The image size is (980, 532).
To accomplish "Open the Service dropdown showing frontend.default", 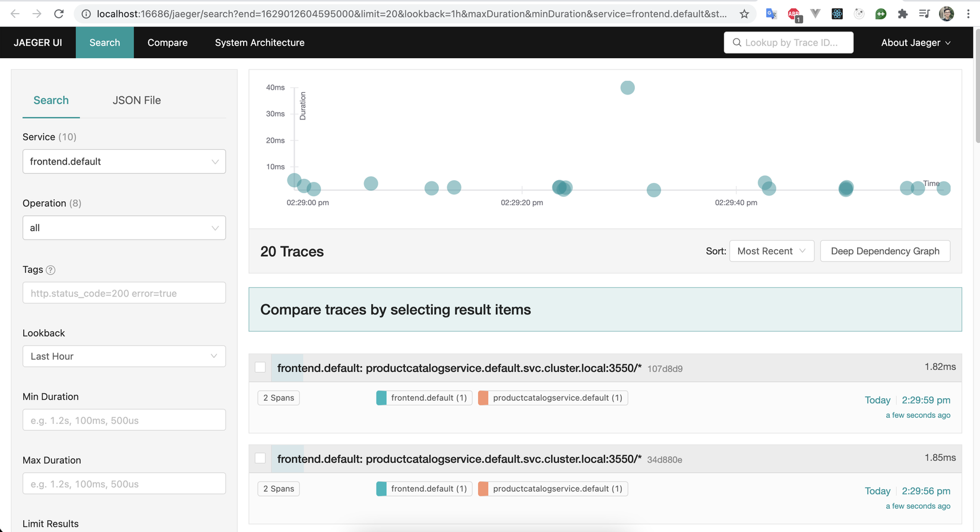I will coord(124,162).
